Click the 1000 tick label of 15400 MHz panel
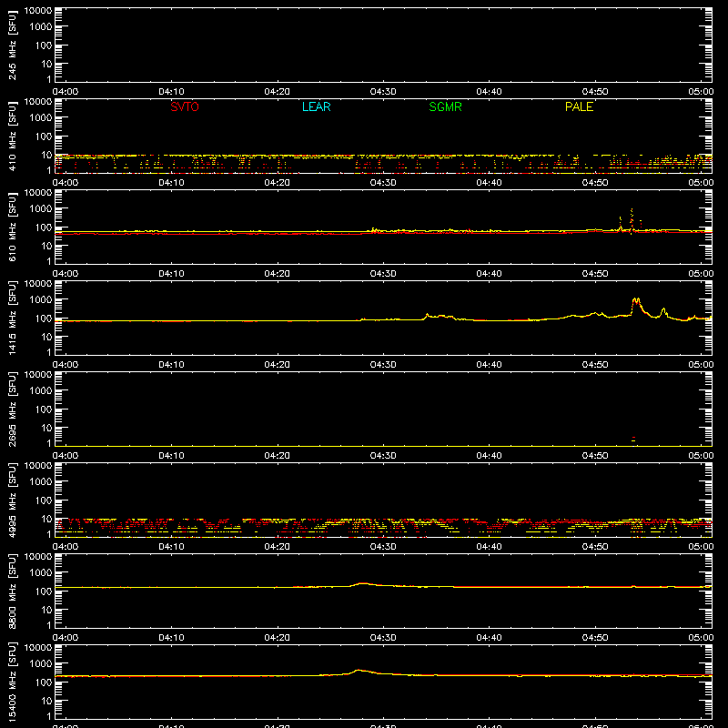This screenshot has width=728, height=728. tap(40, 664)
